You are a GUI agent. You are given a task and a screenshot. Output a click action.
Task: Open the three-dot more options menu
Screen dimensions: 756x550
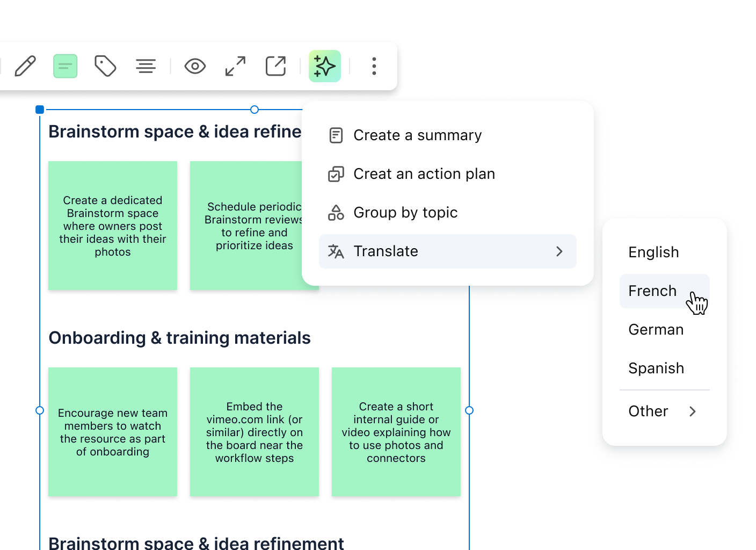click(374, 66)
